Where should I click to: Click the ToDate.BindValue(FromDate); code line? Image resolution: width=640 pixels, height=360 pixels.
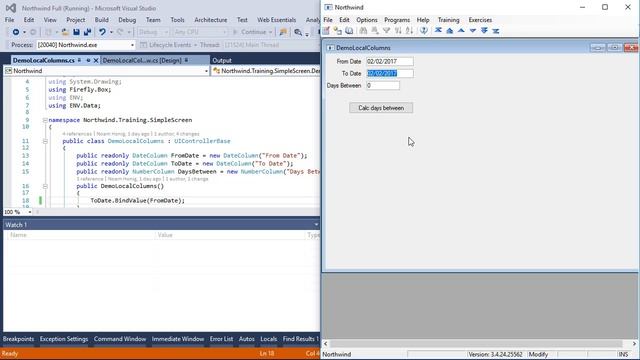coord(138,200)
